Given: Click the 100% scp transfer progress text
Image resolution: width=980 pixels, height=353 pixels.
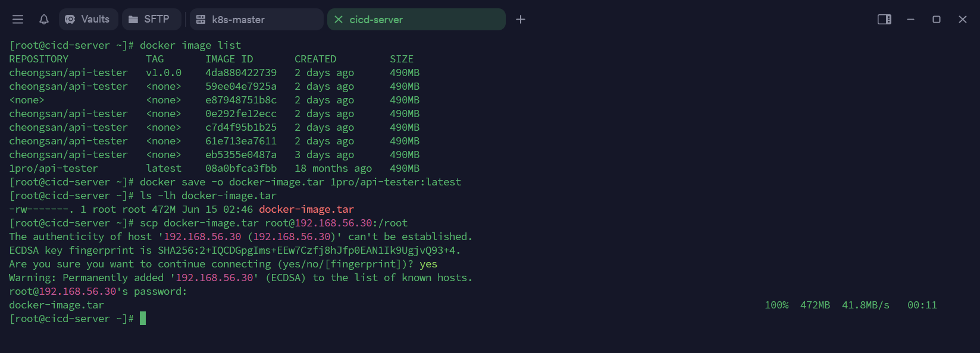Looking at the screenshot, I should (x=777, y=305).
